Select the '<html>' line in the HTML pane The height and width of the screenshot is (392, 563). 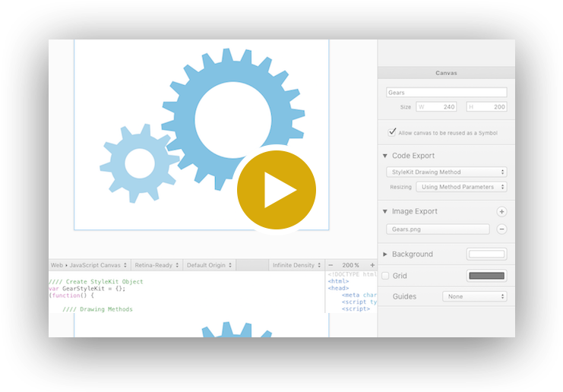338,281
